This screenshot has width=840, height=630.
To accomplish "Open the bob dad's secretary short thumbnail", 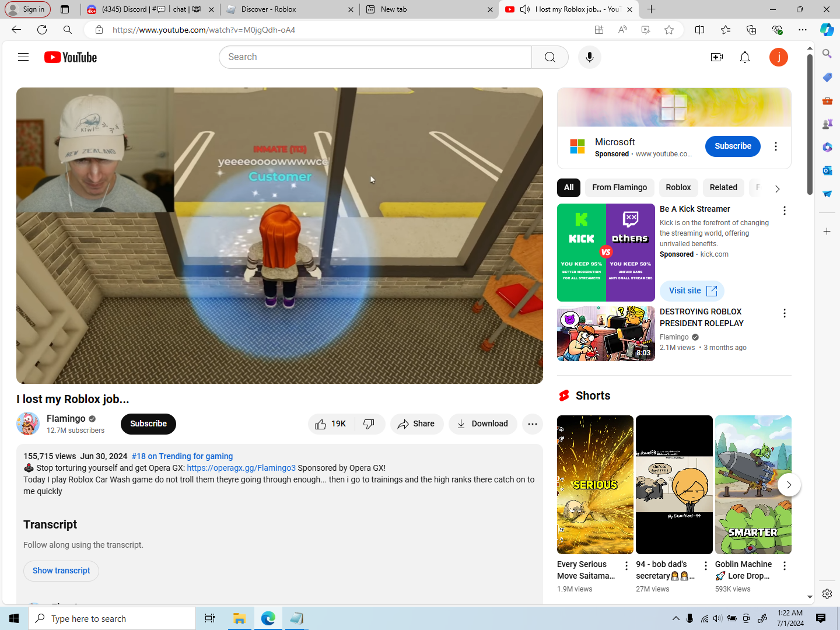I will click(674, 485).
